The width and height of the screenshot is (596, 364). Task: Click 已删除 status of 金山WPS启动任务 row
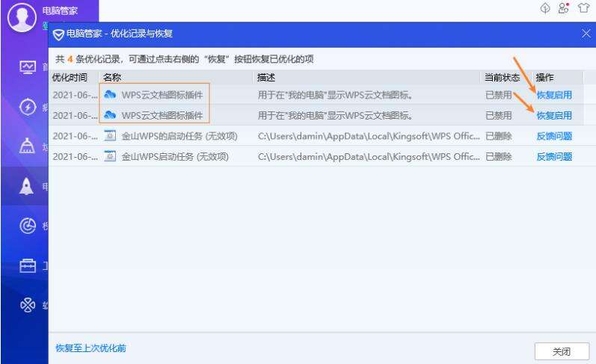point(499,156)
